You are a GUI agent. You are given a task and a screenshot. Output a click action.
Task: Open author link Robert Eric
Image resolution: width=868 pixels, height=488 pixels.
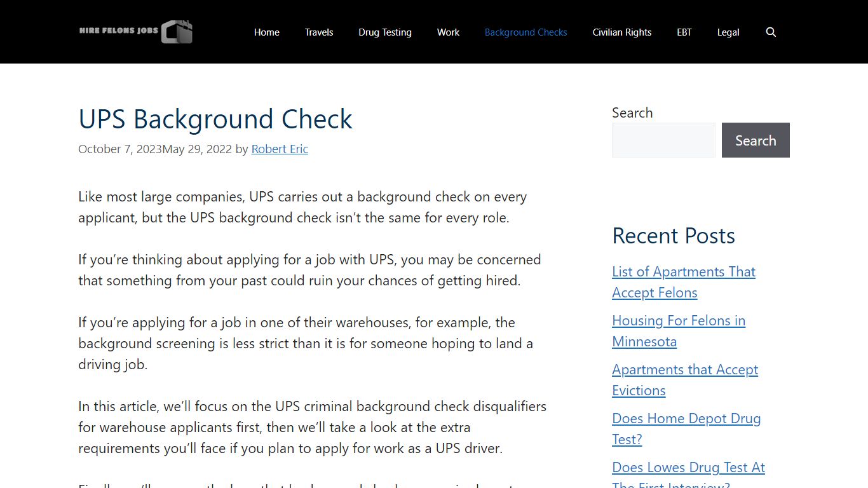(280, 149)
